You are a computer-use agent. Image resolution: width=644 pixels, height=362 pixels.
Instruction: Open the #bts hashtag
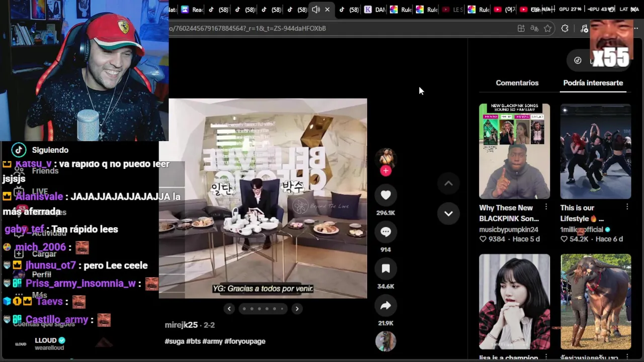tap(194, 341)
